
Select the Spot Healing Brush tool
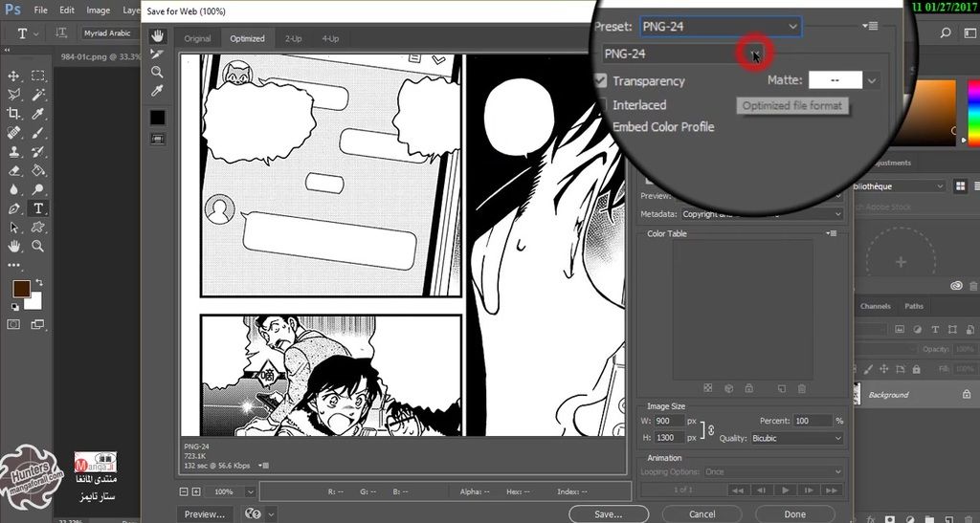[13, 133]
